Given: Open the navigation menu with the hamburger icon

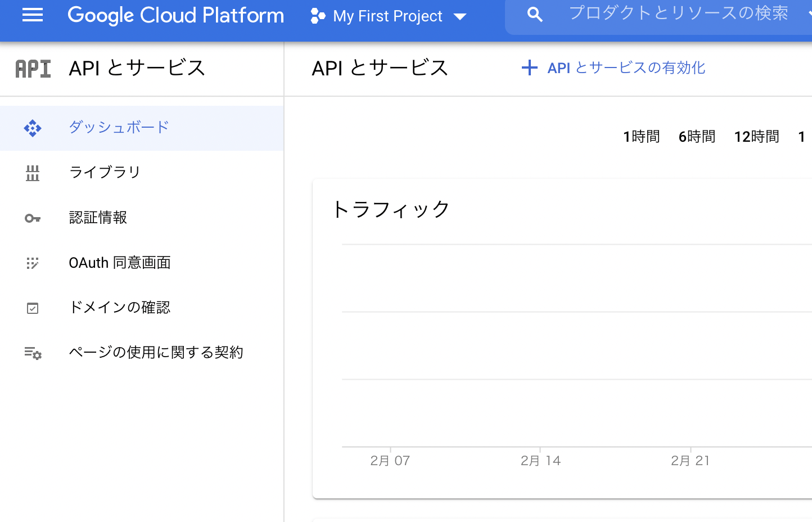Looking at the screenshot, I should click(32, 15).
